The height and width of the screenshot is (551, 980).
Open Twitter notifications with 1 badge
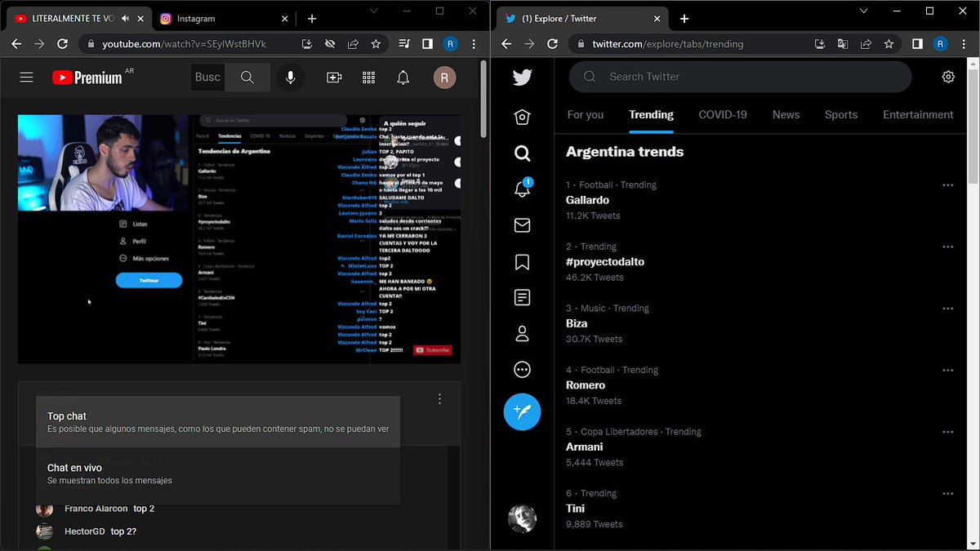click(x=523, y=189)
